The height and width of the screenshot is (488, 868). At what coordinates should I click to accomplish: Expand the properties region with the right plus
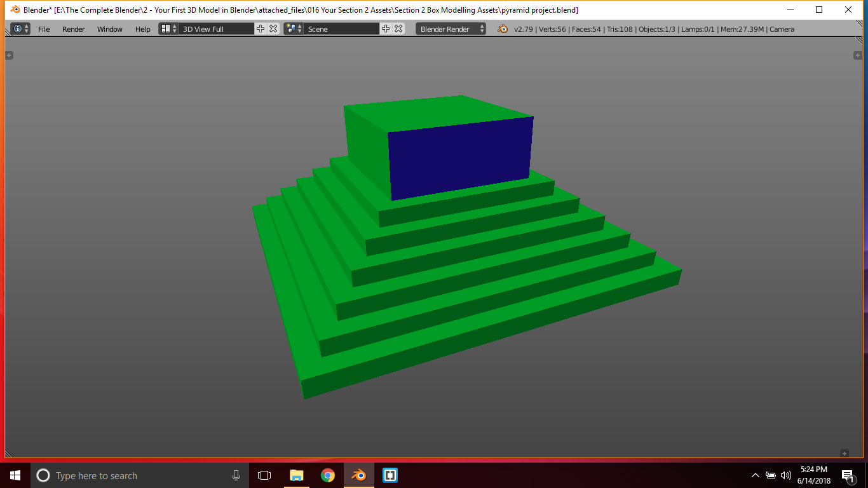[x=857, y=55]
